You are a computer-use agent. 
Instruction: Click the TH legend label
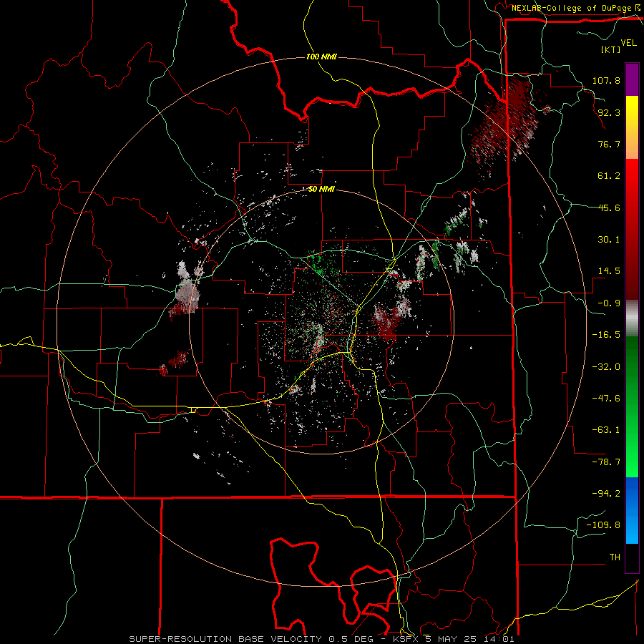(615, 557)
